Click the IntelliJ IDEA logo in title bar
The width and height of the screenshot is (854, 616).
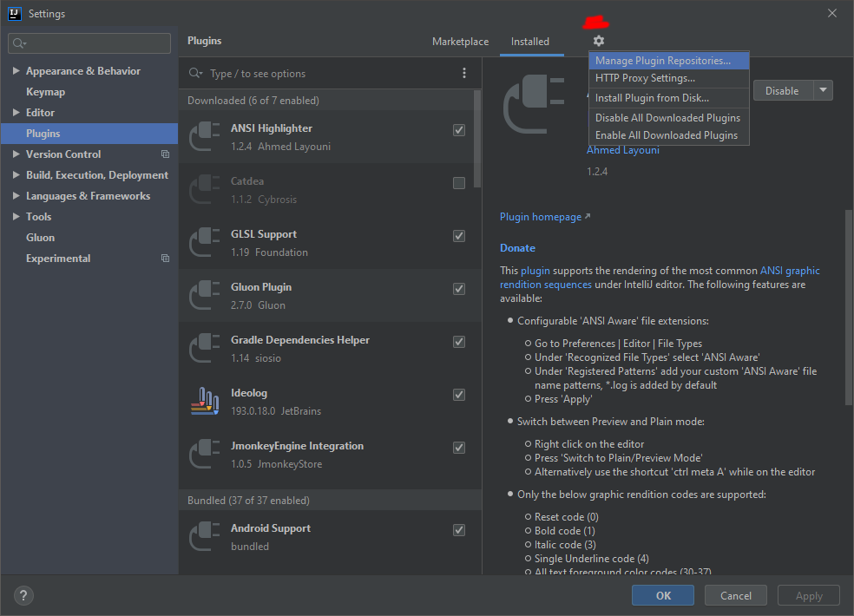pyautogui.click(x=15, y=14)
